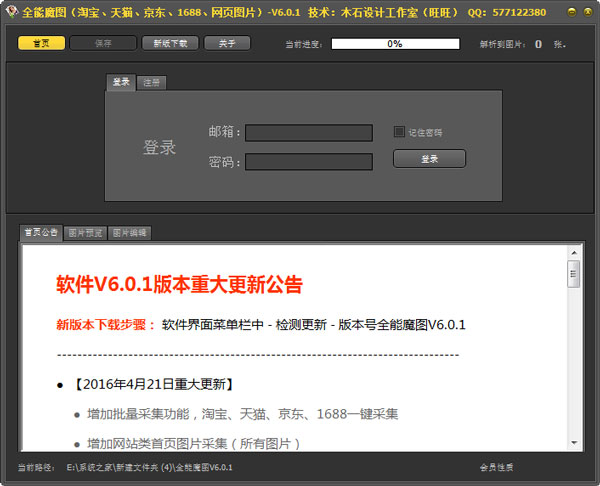
Task: Click the 【2016年4月21日重大更新】 entry
Action: click(x=153, y=384)
